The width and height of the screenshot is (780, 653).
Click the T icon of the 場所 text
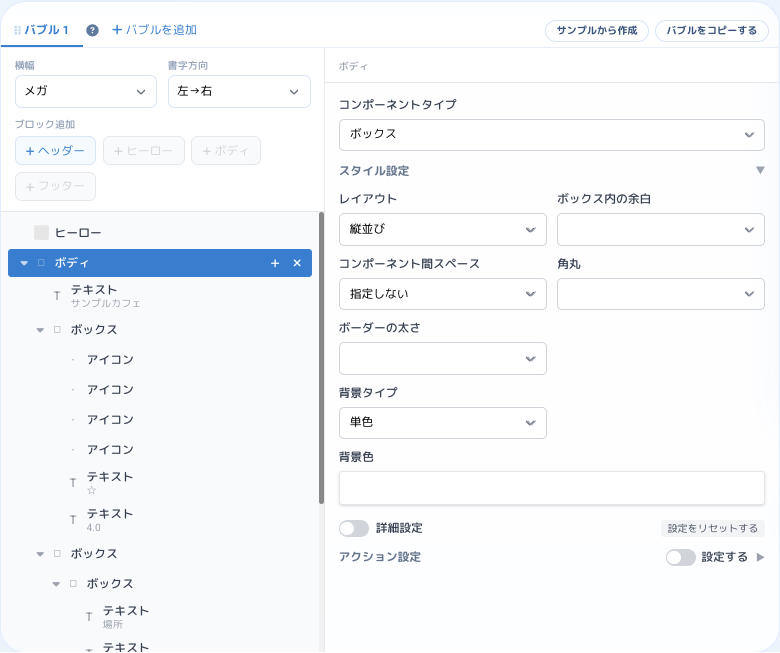point(89,617)
